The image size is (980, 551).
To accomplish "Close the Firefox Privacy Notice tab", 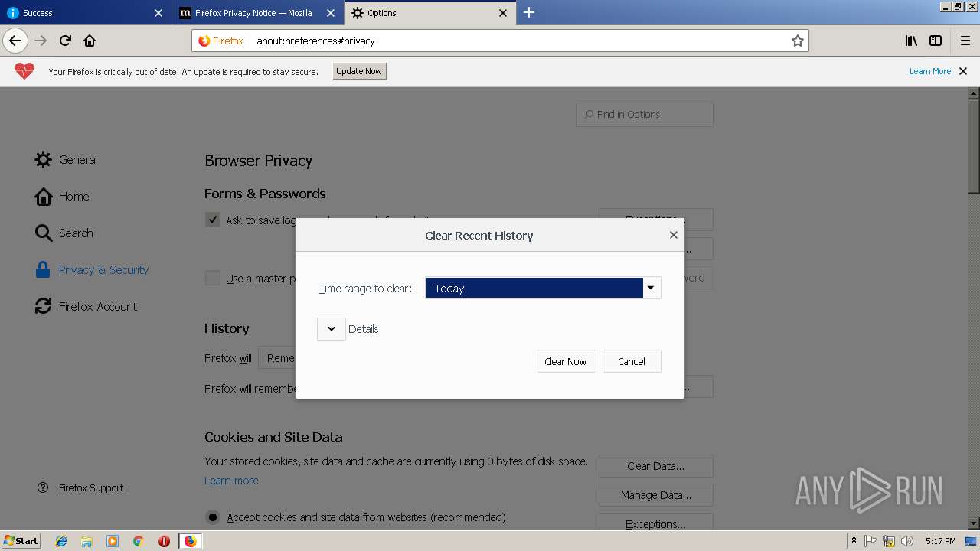I will click(330, 13).
